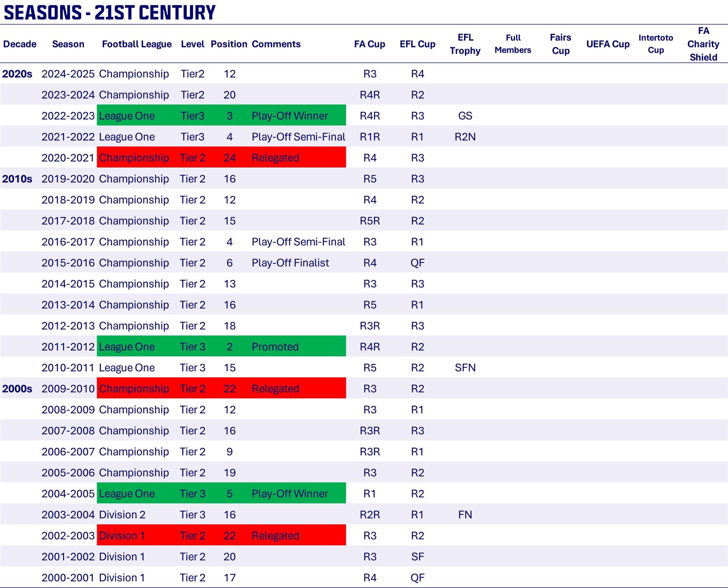Select position 19 in the 2005-2006 row
Image resolution: width=728 pixels, height=588 pixels.
229,472
